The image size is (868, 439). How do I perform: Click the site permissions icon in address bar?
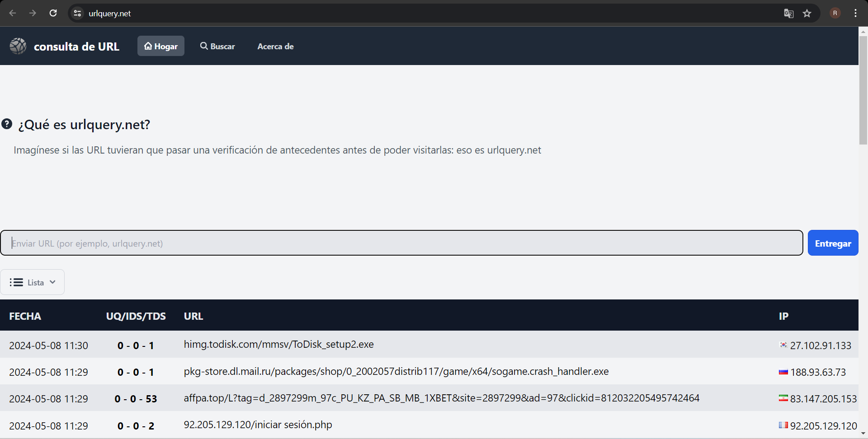tap(77, 13)
